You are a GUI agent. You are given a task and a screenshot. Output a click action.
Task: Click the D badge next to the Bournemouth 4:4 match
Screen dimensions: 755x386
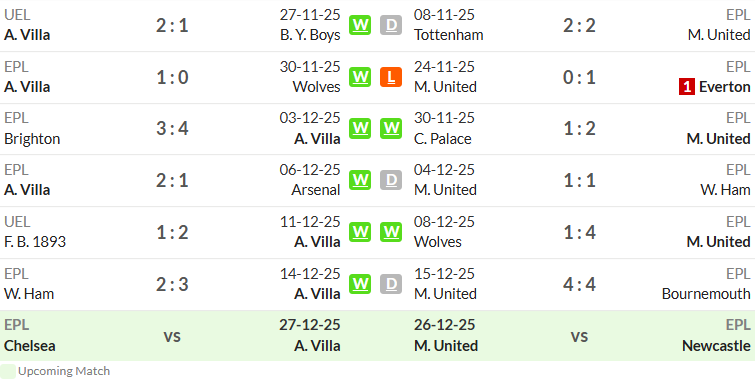click(x=391, y=284)
